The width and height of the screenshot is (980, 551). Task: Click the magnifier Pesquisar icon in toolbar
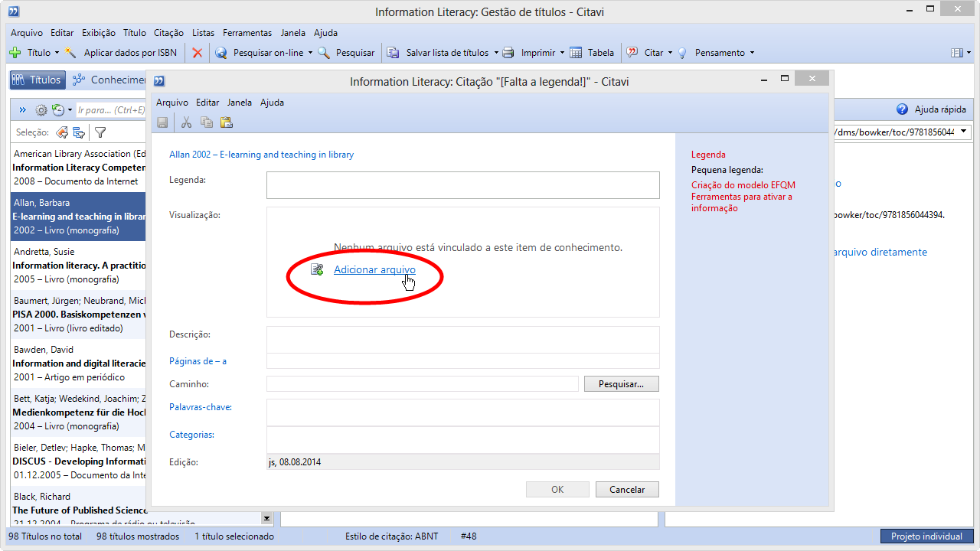(324, 53)
